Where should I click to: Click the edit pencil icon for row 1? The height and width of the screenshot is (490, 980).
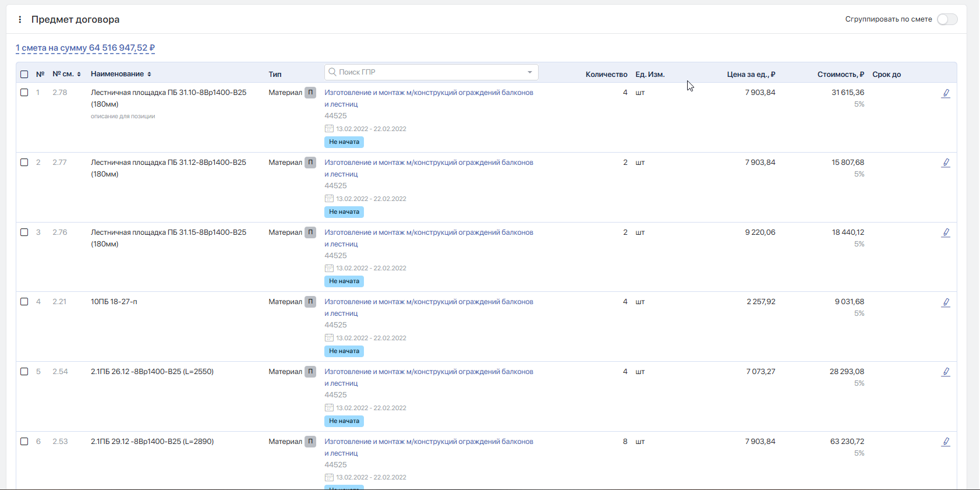click(946, 93)
